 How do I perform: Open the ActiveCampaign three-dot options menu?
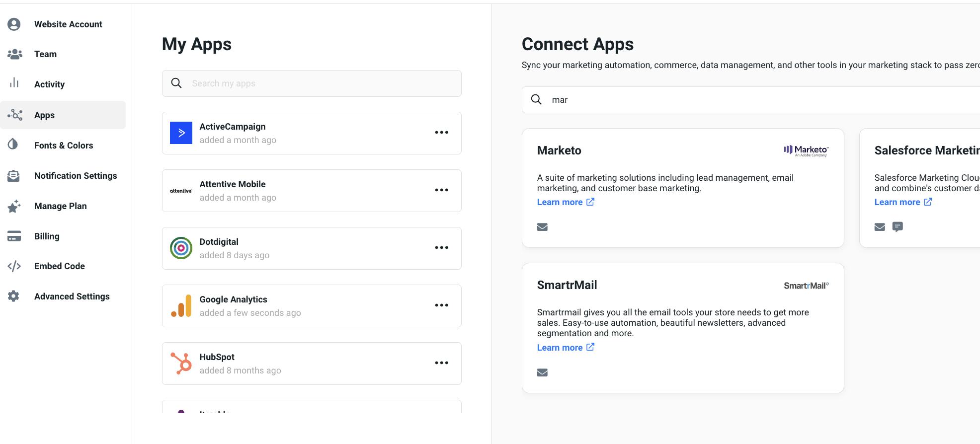coord(441,133)
